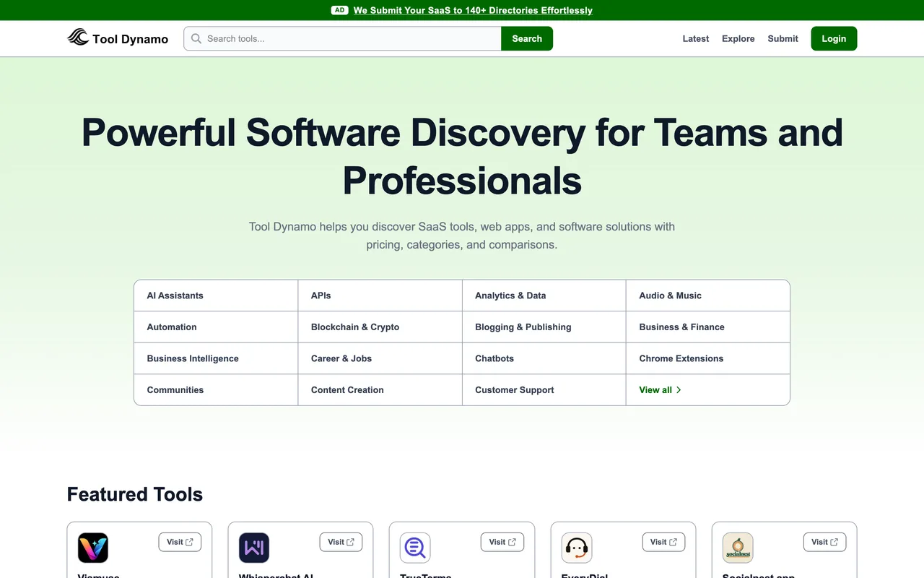The image size is (924, 578).
Task: Select the Chatbots category
Action: coord(544,358)
